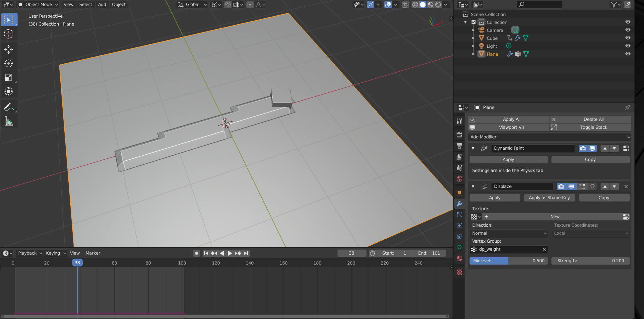
Task: Open the Physics properties tab
Action: (459, 225)
